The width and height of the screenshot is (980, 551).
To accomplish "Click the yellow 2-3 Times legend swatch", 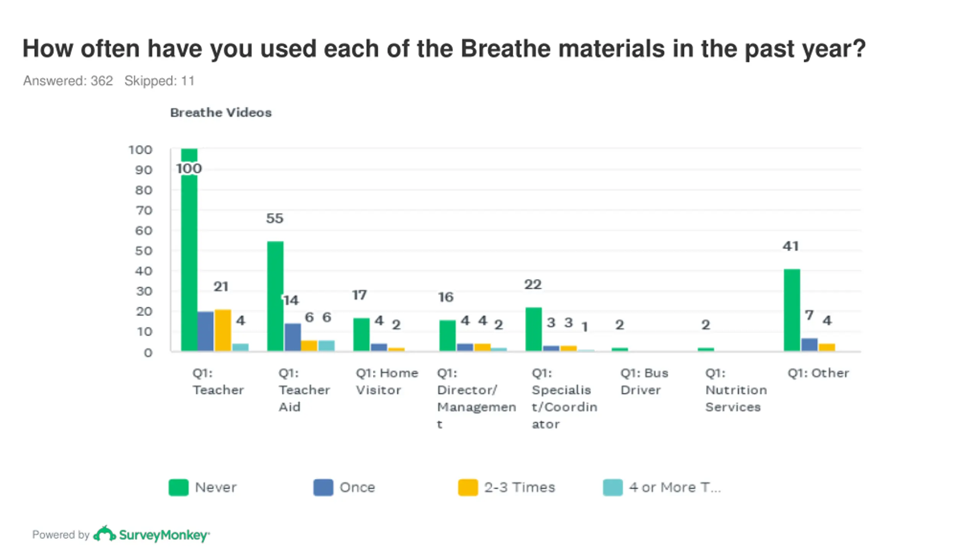I will tap(468, 487).
